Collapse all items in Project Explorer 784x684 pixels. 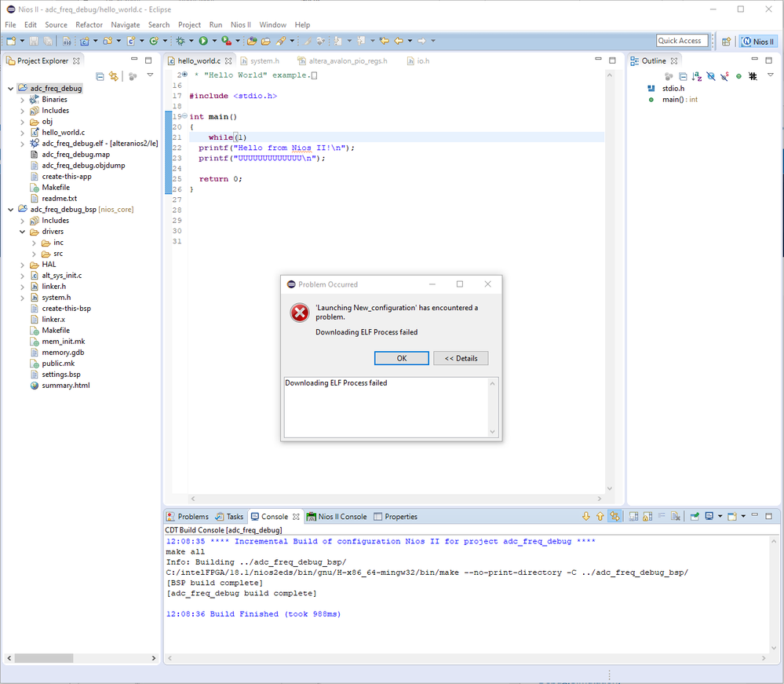click(100, 76)
